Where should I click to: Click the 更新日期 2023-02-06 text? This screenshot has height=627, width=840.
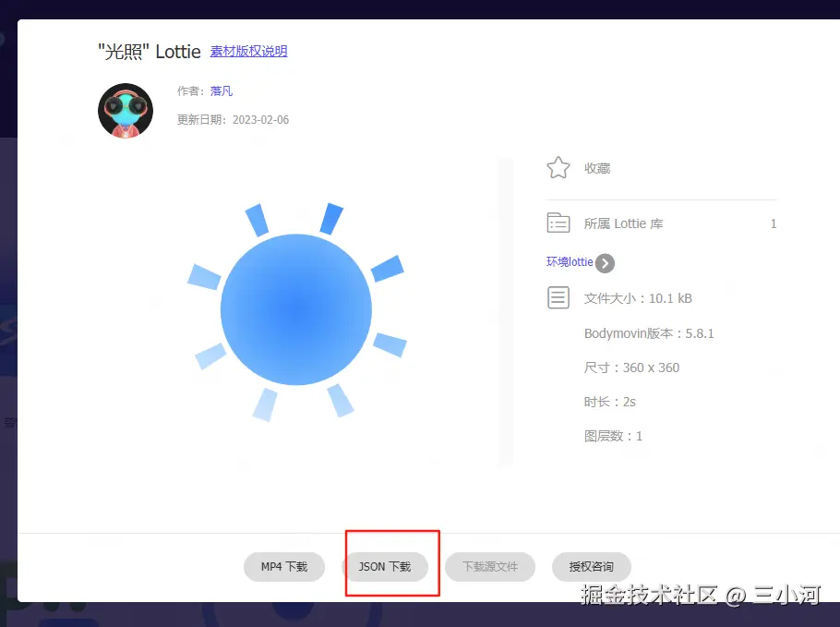point(233,119)
